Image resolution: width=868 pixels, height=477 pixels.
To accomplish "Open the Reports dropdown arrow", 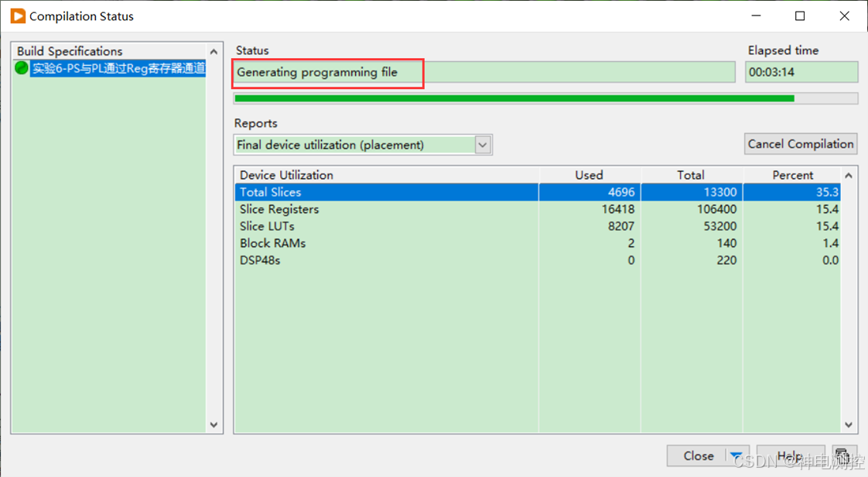I will (483, 145).
